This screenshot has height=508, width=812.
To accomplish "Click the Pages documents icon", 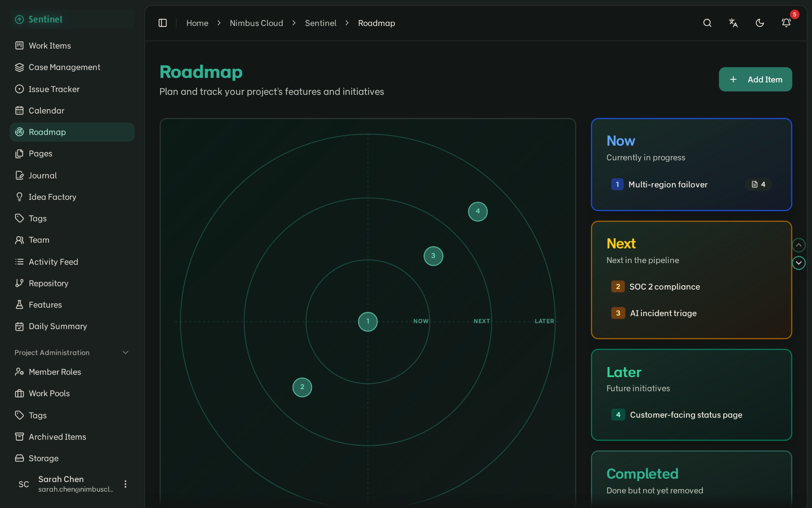I will tap(19, 154).
